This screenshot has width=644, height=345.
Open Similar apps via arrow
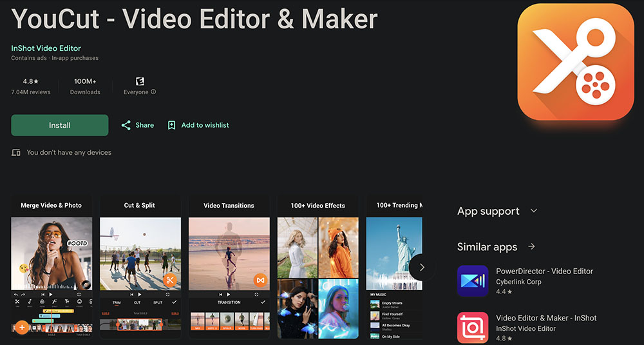[x=531, y=246]
